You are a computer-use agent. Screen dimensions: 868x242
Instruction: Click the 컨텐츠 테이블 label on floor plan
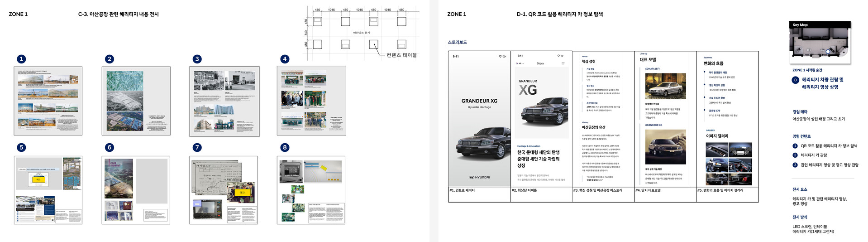401,55
